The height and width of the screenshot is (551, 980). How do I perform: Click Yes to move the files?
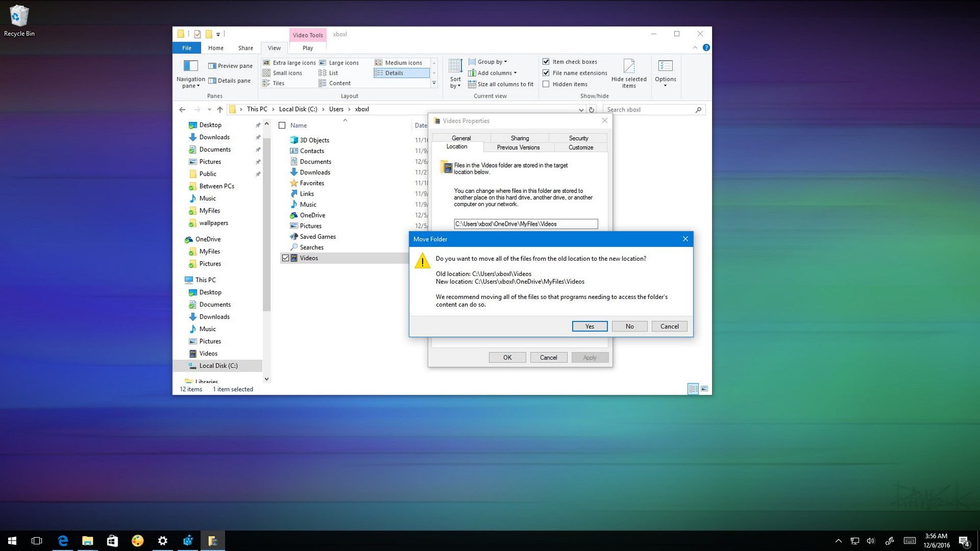[590, 326]
